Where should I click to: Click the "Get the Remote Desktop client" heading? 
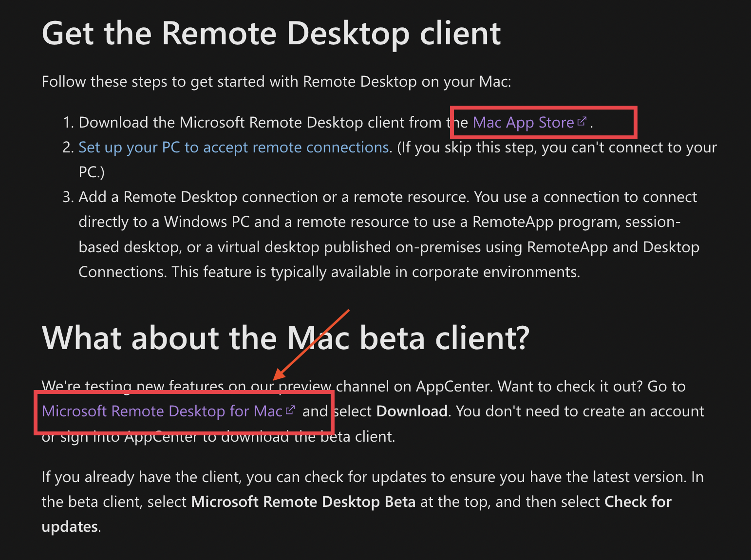271,34
